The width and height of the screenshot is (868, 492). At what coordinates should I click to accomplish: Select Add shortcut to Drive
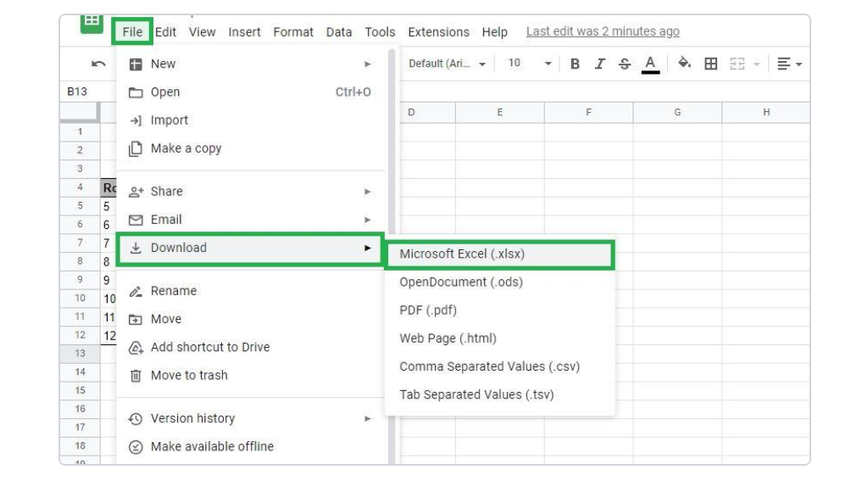pos(251,348)
